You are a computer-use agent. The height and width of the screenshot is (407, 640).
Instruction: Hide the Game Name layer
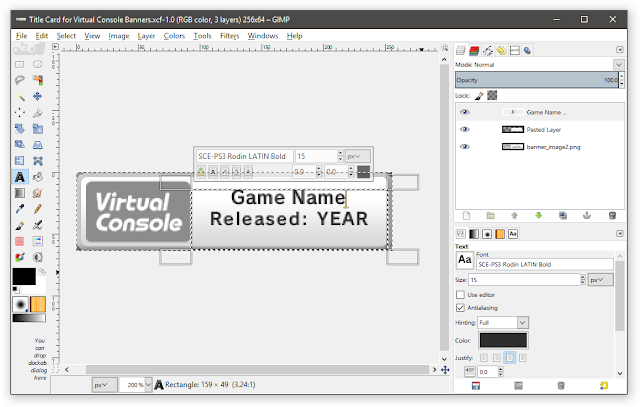click(464, 112)
